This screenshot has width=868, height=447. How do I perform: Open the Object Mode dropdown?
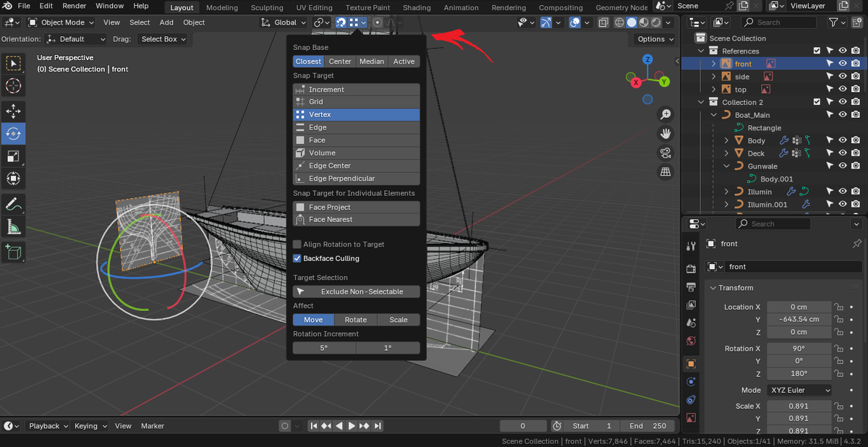pos(61,22)
